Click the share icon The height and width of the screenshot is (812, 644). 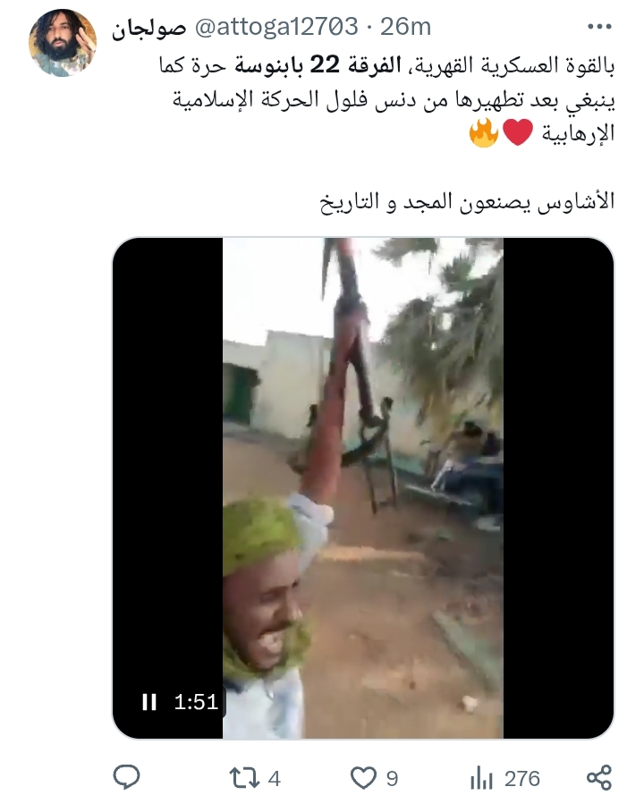tap(599, 777)
